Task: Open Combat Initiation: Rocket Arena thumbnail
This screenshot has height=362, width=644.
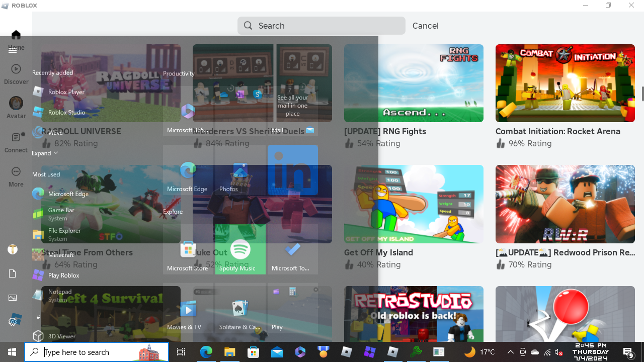Action: [x=565, y=83]
